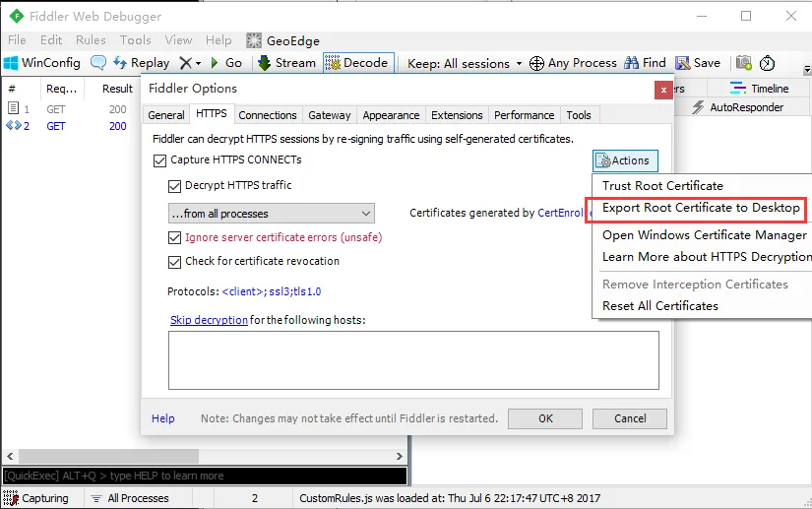Toggle Decrypt HTTPS traffic checkbox
Viewport: 812px width, 509px height.
point(174,186)
